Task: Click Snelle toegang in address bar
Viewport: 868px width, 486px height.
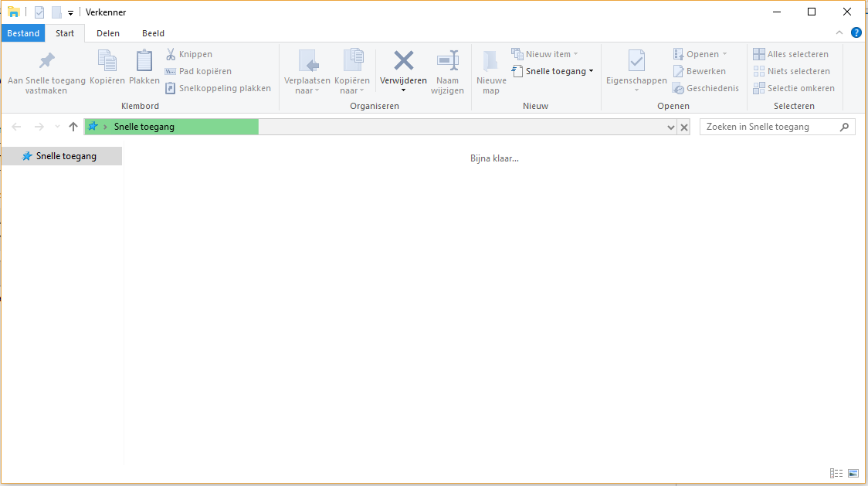Action: point(144,127)
